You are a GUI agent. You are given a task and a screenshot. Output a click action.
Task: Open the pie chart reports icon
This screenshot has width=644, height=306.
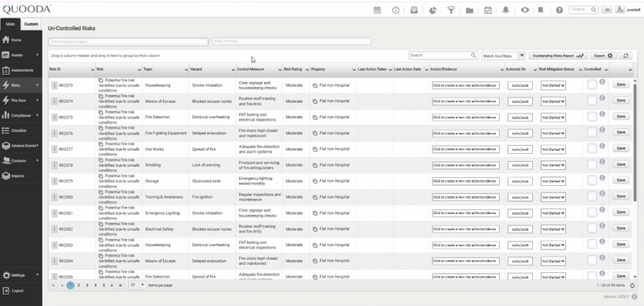[432, 10]
